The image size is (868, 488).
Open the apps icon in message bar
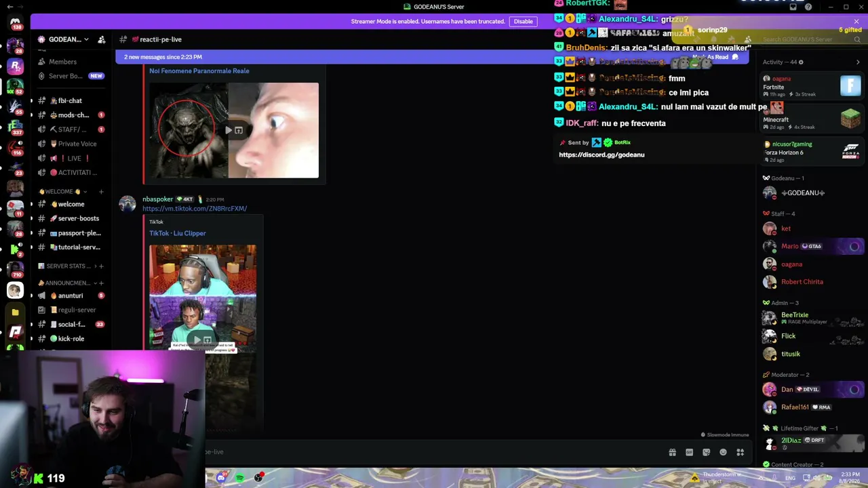741,452
